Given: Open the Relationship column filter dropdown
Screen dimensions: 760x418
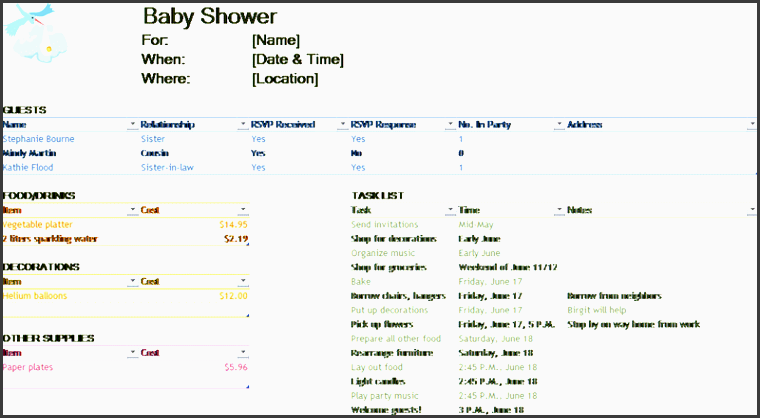Looking at the screenshot, I should tap(243, 125).
